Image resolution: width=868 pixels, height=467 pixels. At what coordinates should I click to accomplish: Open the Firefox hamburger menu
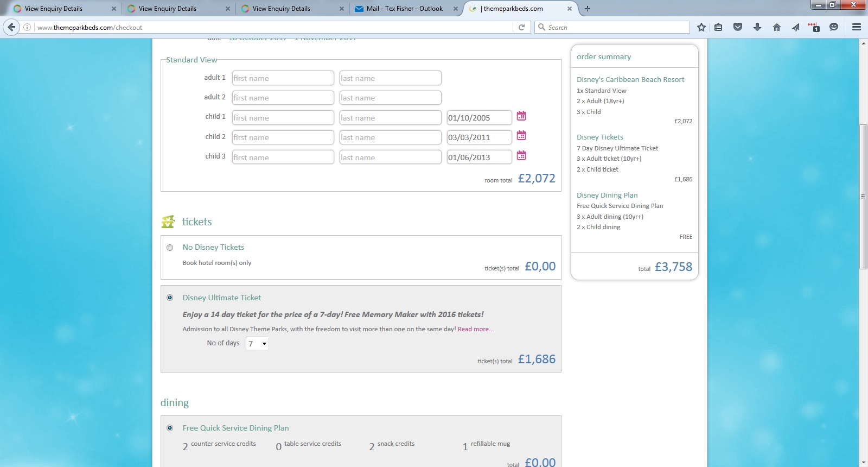click(857, 27)
